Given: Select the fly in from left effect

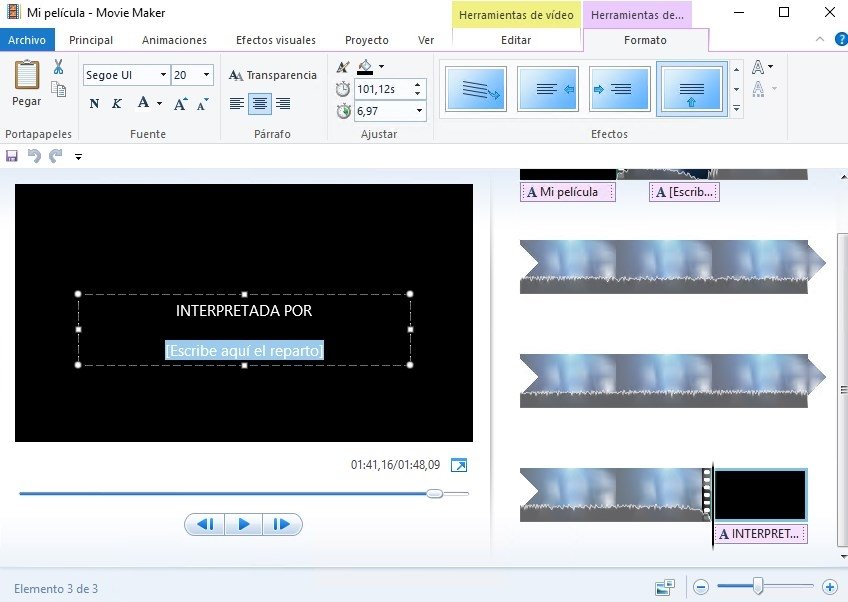Looking at the screenshot, I should (x=619, y=89).
